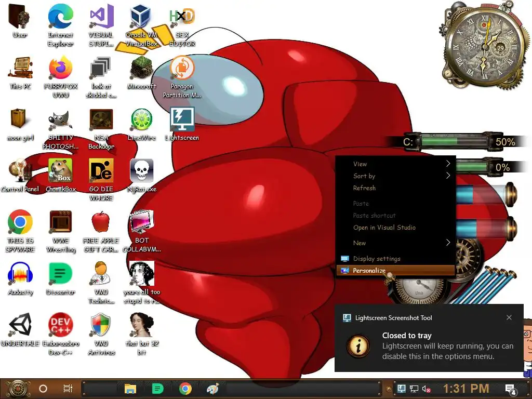The image size is (532, 399).
Task: Open the VMO Antivirus shield icon
Action: [101, 335]
